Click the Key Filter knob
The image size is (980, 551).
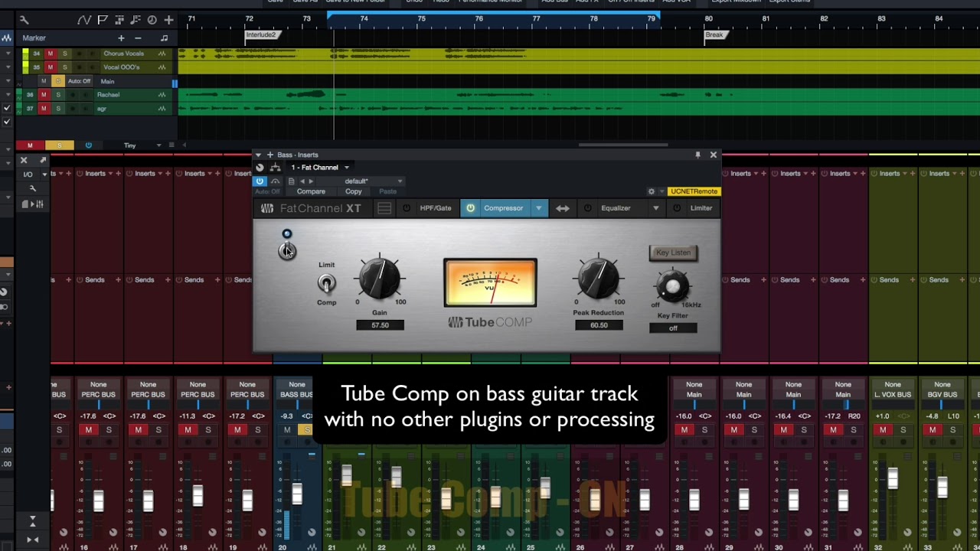tap(672, 286)
